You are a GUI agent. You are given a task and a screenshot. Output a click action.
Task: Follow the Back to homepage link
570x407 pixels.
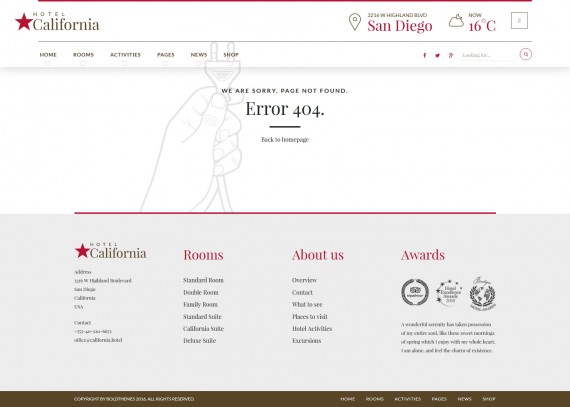(x=285, y=140)
